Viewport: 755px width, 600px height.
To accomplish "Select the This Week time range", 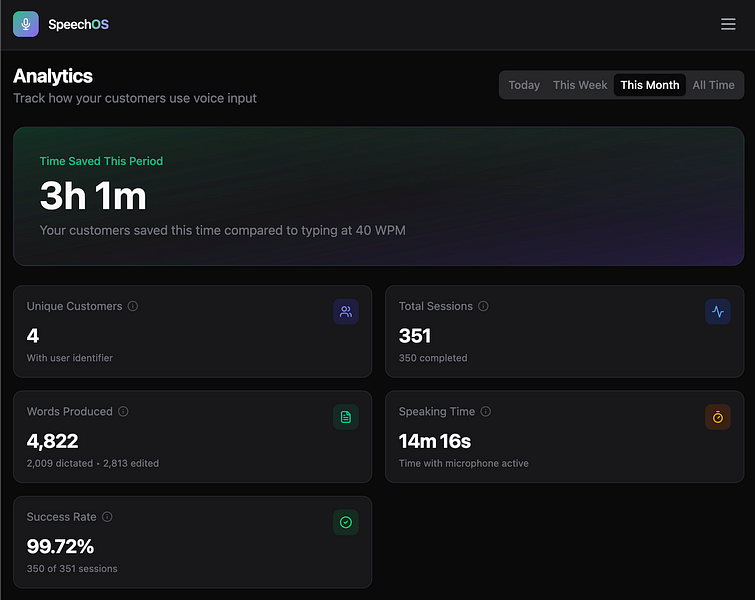I will point(580,85).
